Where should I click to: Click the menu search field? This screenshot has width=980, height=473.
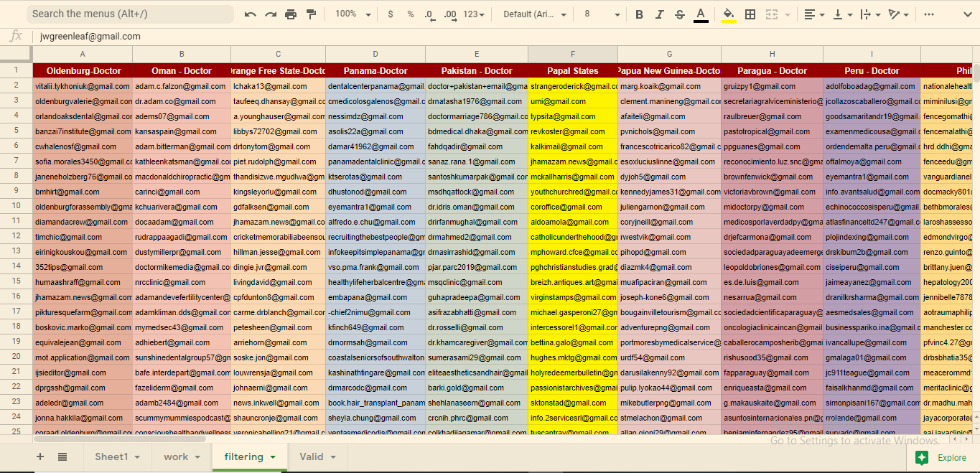point(129,14)
